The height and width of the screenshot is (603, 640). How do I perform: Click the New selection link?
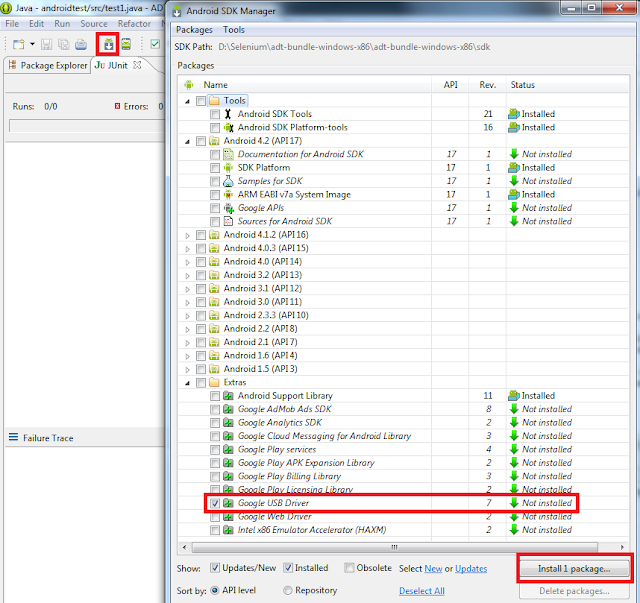pos(433,568)
